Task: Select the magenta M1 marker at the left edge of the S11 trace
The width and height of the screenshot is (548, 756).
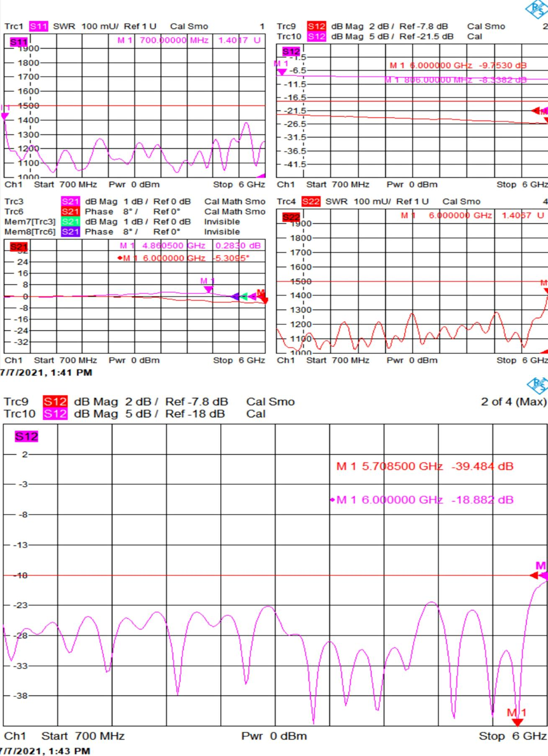Action: pyautogui.click(x=5, y=116)
